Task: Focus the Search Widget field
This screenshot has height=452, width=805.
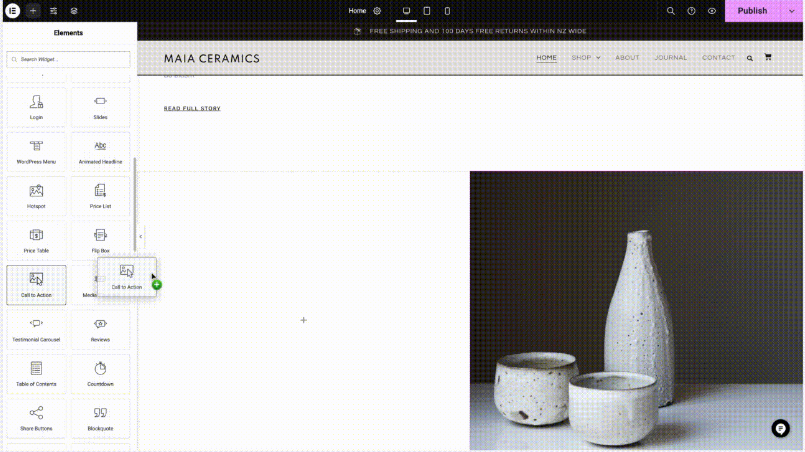Action: tap(68, 59)
